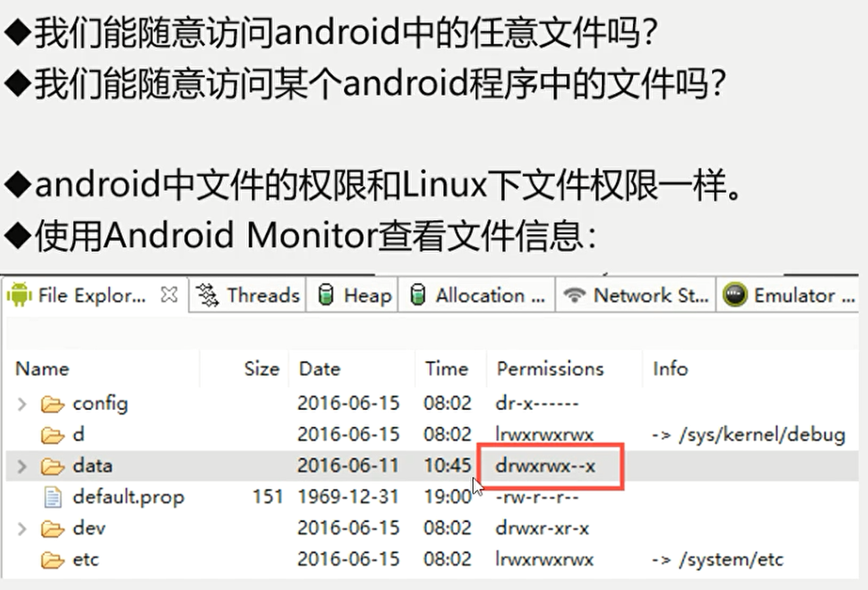Switch to the Threads tab
Screen dimensions: 868x590
[248, 296]
